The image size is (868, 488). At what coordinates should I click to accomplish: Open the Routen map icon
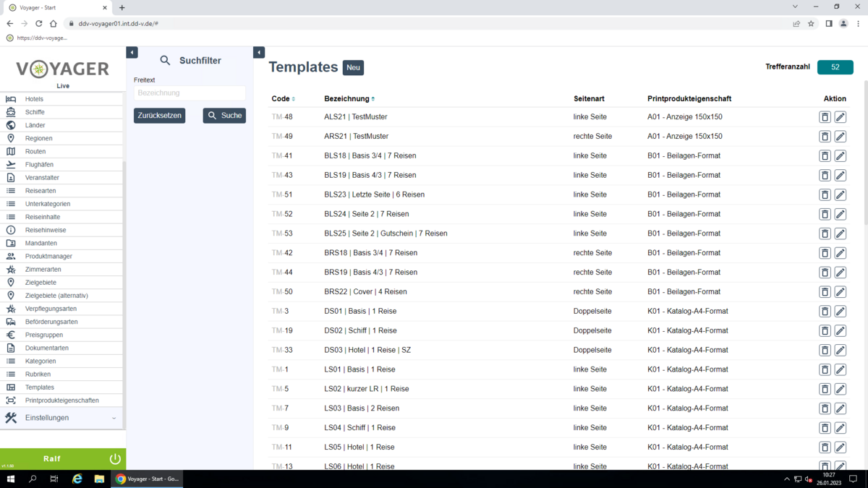[11, 151]
